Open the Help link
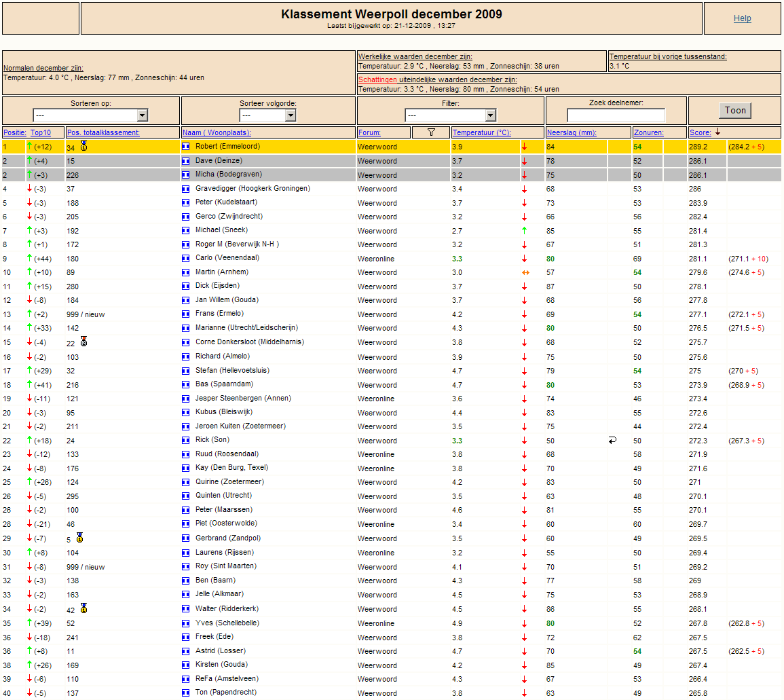This screenshot has width=784, height=700. 742,18
